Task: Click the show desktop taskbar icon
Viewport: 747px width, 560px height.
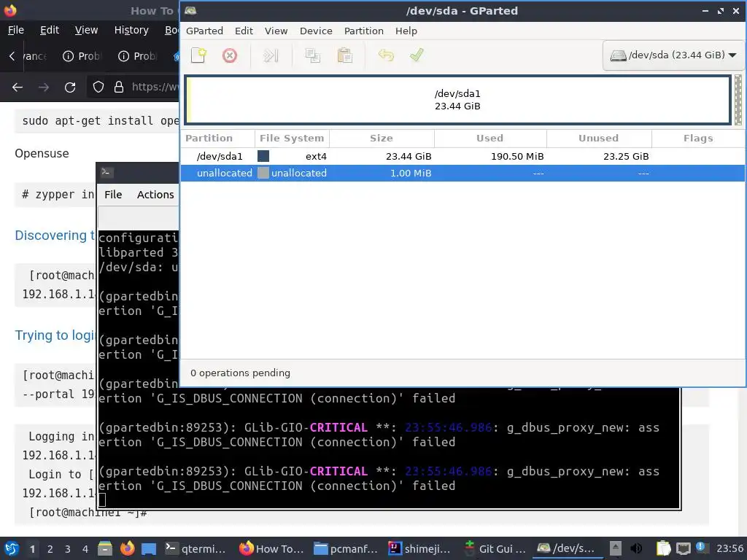Action: pyautogui.click(x=149, y=548)
